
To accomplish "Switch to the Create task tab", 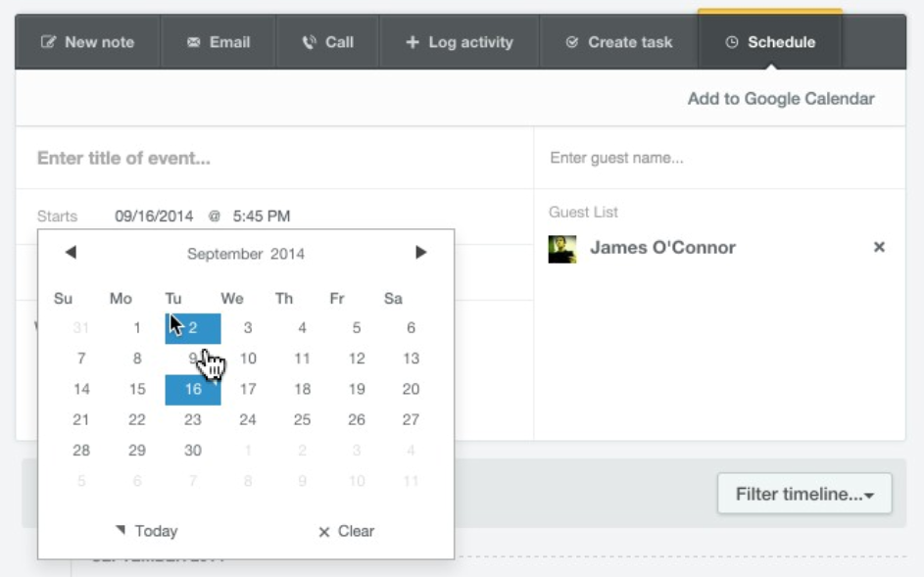I will click(x=618, y=42).
